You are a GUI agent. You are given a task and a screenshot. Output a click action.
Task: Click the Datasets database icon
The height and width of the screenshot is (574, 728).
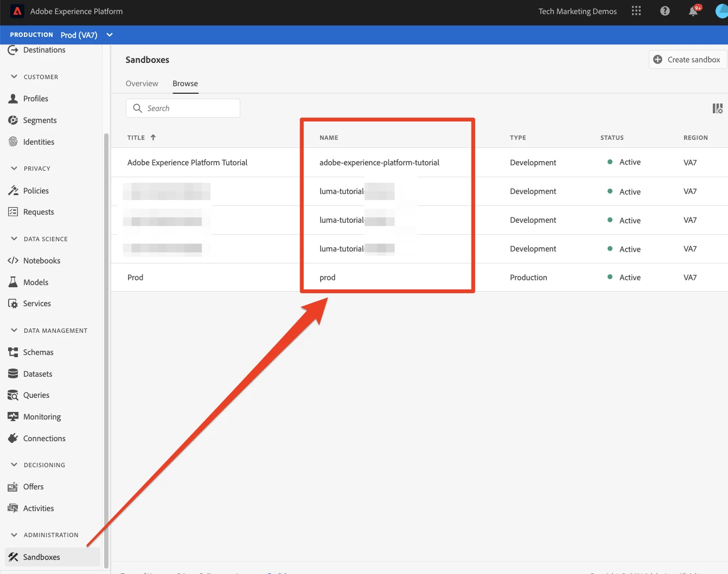[x=13, y=374]
